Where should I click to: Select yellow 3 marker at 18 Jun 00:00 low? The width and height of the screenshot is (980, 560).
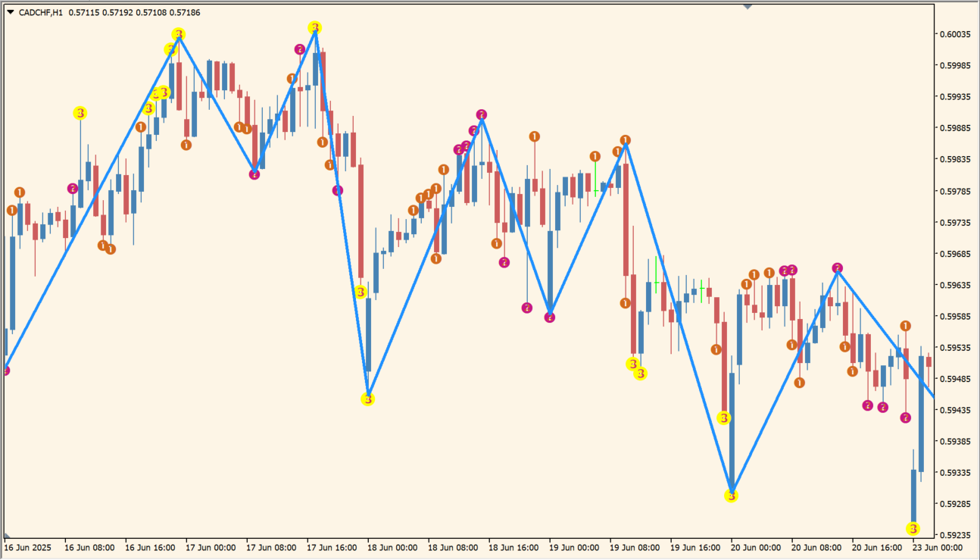(367, 399)
